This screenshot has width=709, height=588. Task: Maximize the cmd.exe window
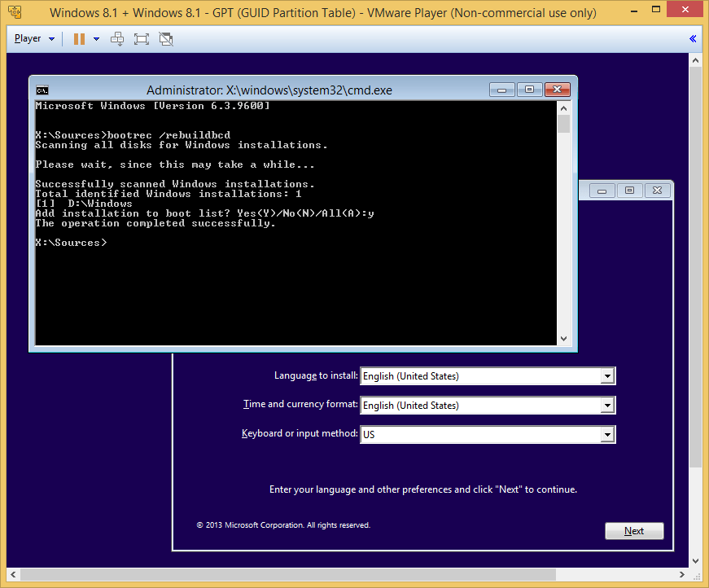click(x=529, y=90)
